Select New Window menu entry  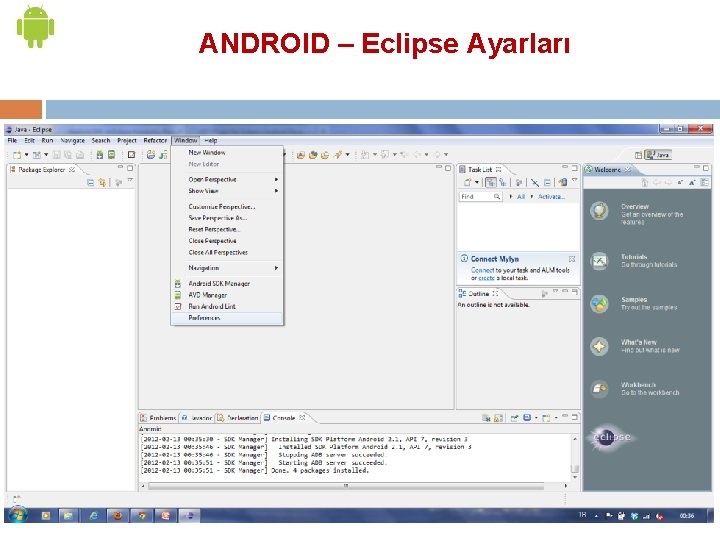[x=227, y=152]
